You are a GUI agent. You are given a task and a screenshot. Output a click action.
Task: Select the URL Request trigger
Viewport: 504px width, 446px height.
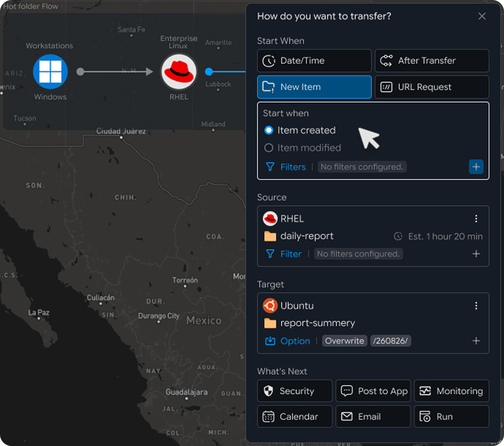[x=432, y=87]
